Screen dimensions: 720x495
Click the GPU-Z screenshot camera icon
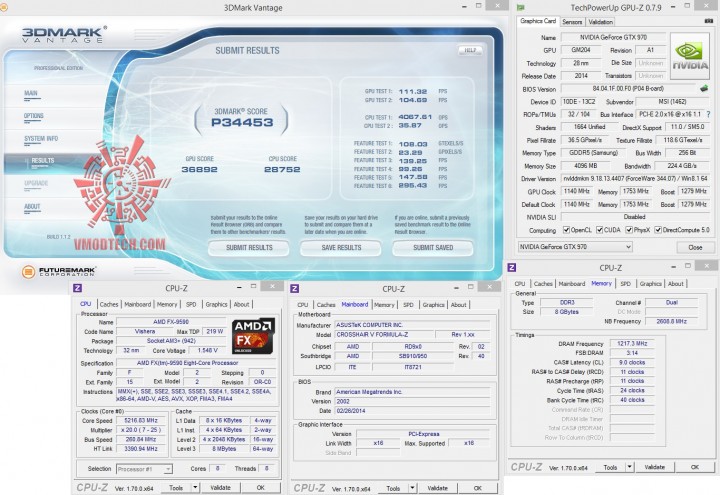(708, 21)
